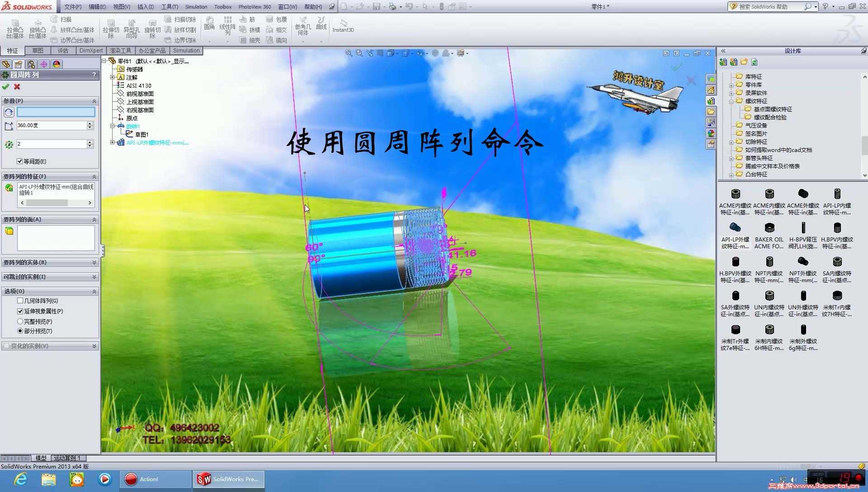Collapse the 参数(P) parameters section
The image size is (868, 492).
[x=94, y=101]
